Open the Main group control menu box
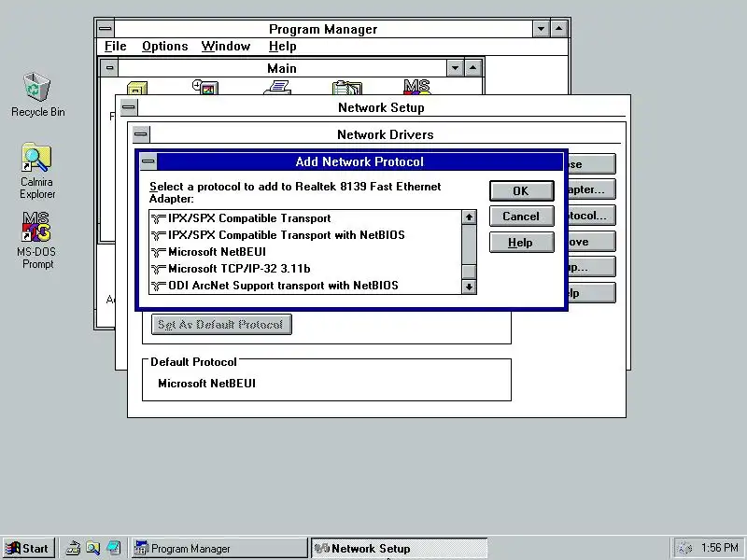Image resolution: width=747 pixels, height=560 pixels. coord(109,67)
